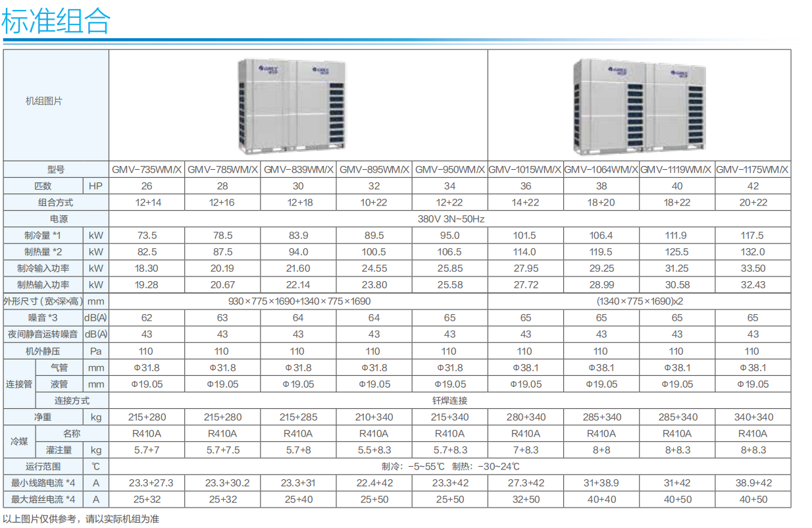The image size is (812, 528).
Task: Click the 钎焊连接 connection method cell
Action: click(x=449, y=400)
